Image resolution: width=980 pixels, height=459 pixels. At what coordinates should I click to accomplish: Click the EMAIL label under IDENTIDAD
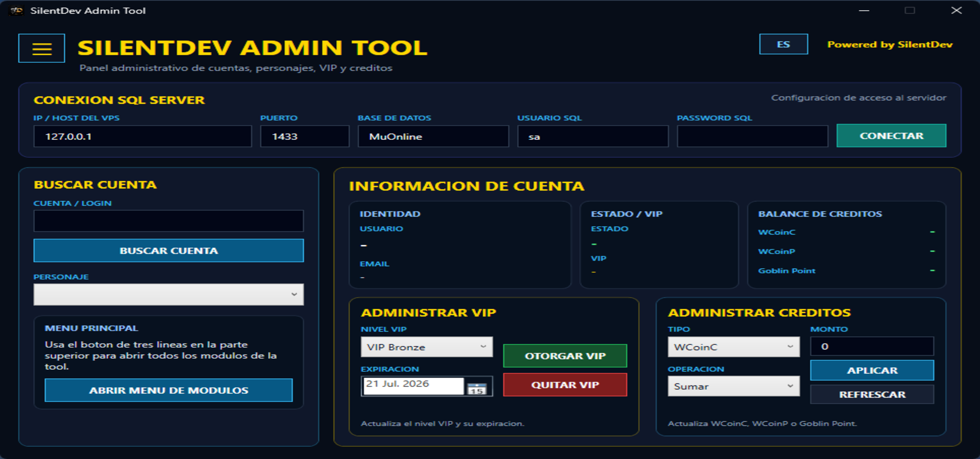coord(374,264)
